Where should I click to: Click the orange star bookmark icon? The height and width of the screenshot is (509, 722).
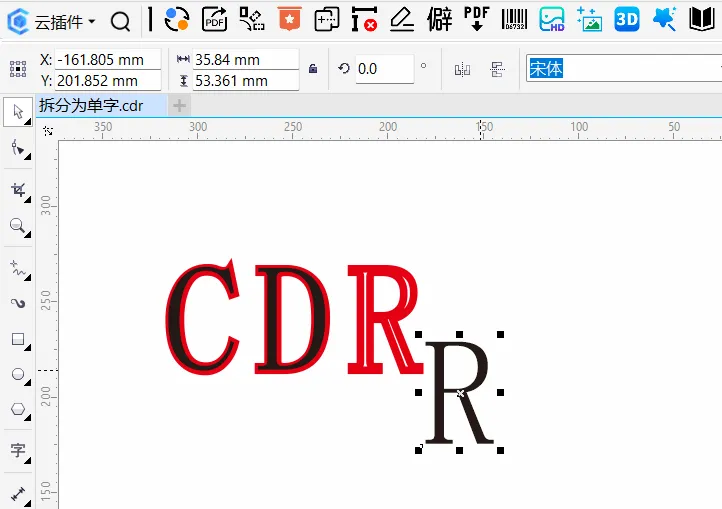[x=290, y=19]
